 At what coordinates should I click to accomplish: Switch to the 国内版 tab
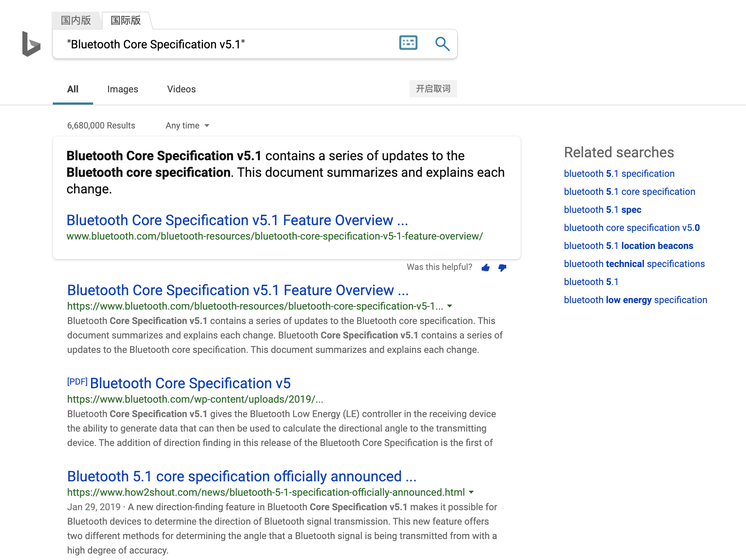click(76, 20)
